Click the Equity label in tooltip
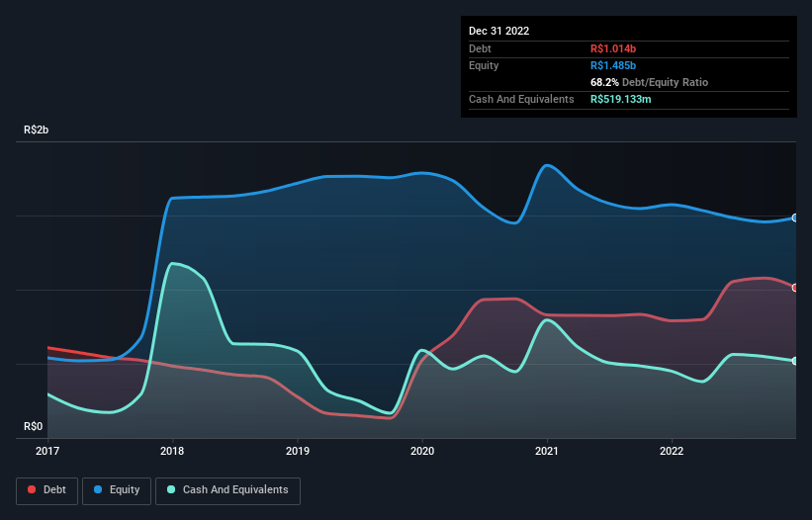812x520 pixels. point(484,65)
